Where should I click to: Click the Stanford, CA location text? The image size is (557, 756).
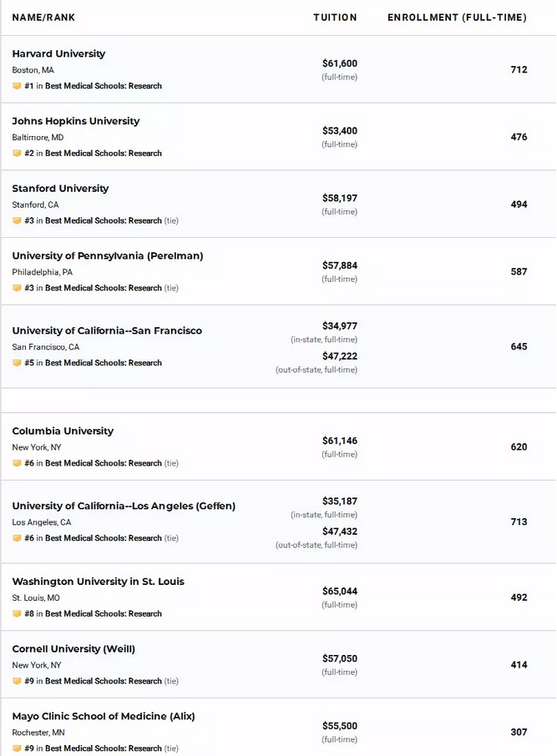click(35, 205)
